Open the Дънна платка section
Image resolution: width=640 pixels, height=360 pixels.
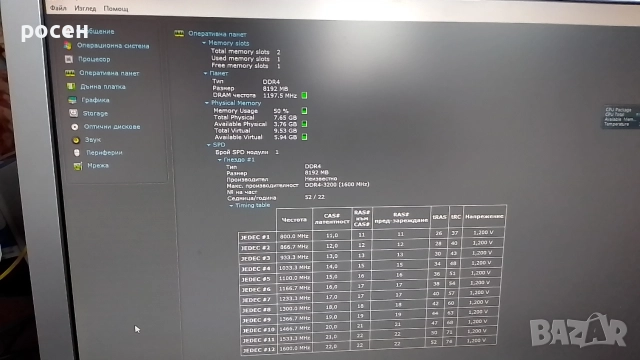pyautogui.click(x=103, y=87)
